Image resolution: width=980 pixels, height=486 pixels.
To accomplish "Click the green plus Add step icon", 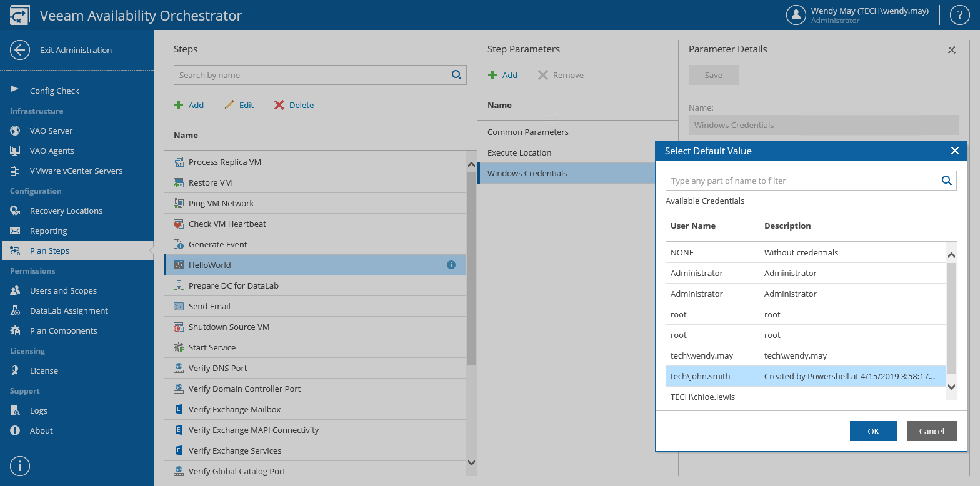I will 179,105.
